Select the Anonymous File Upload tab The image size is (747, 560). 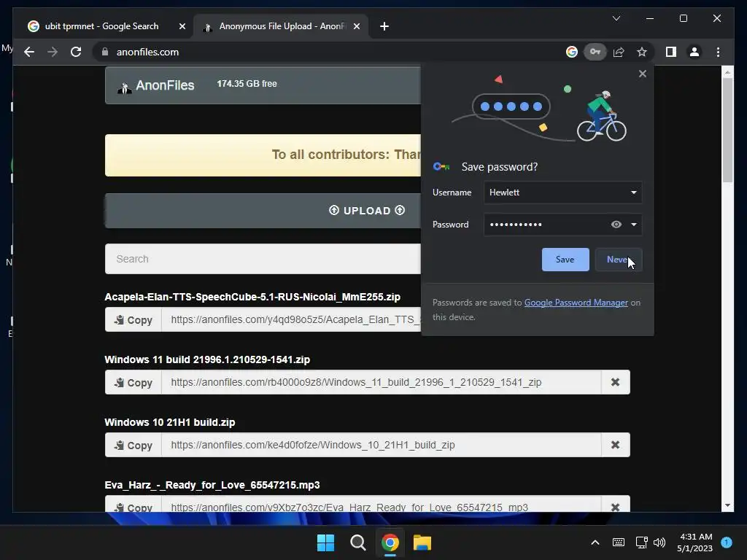coord(279,26)
